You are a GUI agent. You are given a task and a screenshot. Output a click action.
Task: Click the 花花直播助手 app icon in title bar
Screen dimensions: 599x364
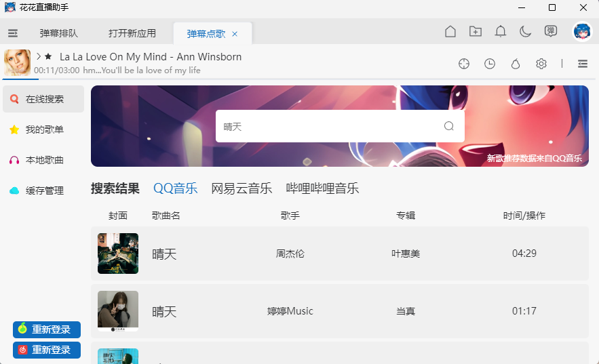[10, 7]
